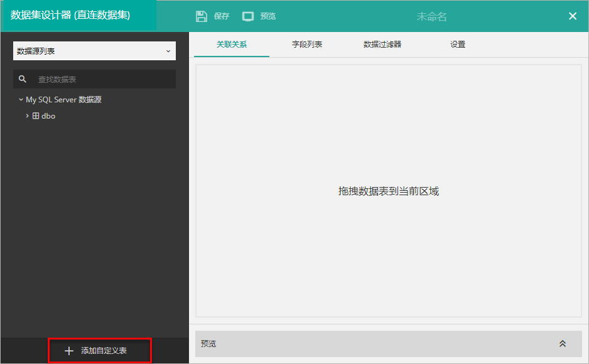Select the dbo tree item label
The image size is (589, 364).
[x=48, y=116]
